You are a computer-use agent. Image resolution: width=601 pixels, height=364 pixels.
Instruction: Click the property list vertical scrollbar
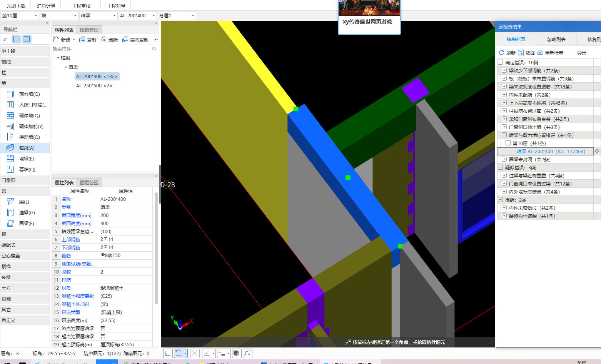point(156,248)
